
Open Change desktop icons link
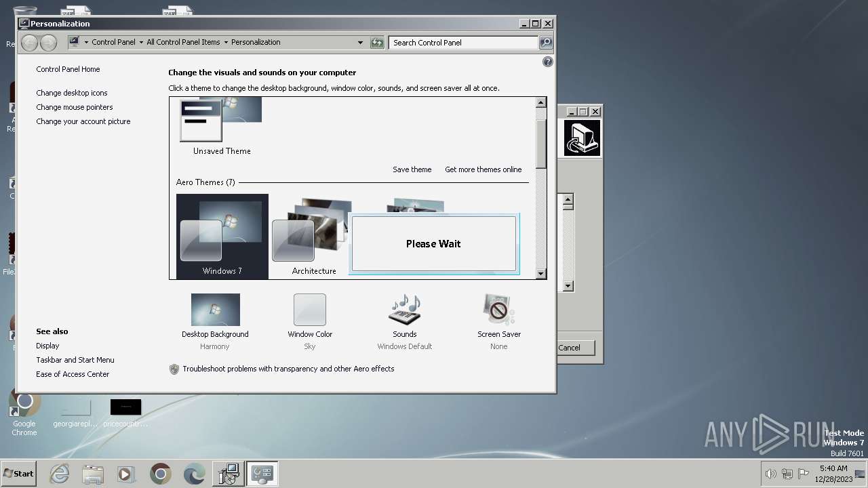pyautogui.click(x=72, y=93)
